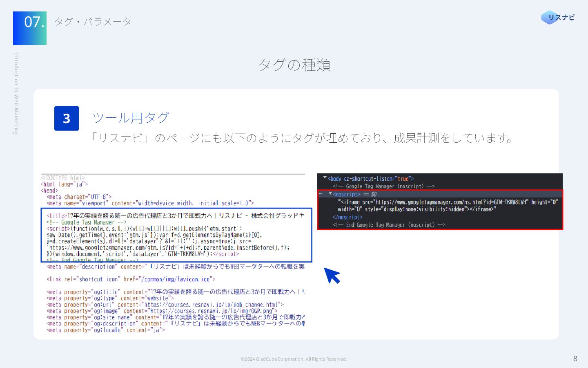The image size is (588, 368).
Task: Click the Google Tag Manager (noscript) opening comment
Action: [x=384, y=186]
